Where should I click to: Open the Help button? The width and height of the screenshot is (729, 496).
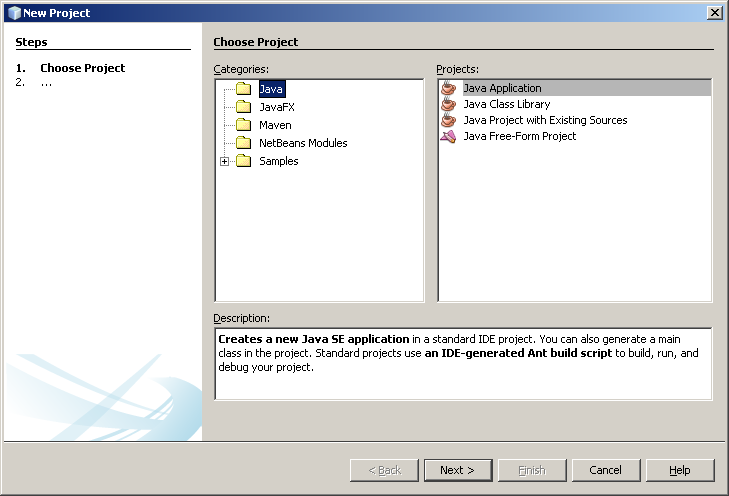680,470
